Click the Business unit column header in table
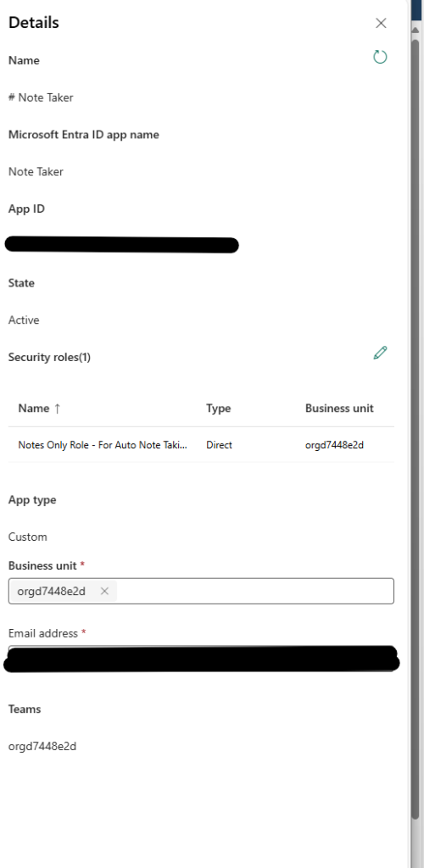Viewport: 424px width, 868px height. pos(339,409)
